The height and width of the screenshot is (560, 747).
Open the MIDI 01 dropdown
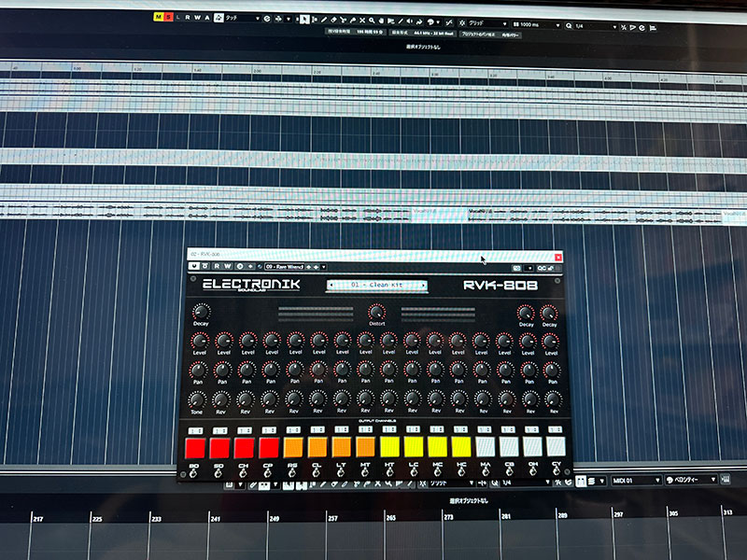point(637,481)
